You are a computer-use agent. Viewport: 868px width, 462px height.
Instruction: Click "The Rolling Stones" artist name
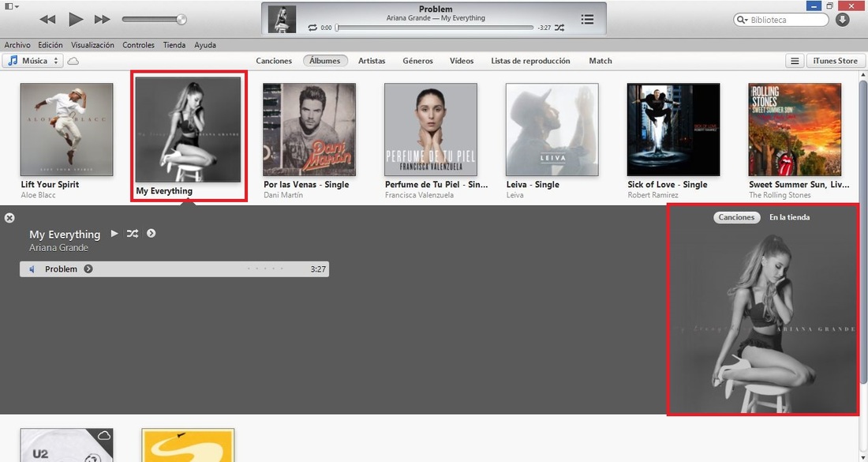coord(780,195)
